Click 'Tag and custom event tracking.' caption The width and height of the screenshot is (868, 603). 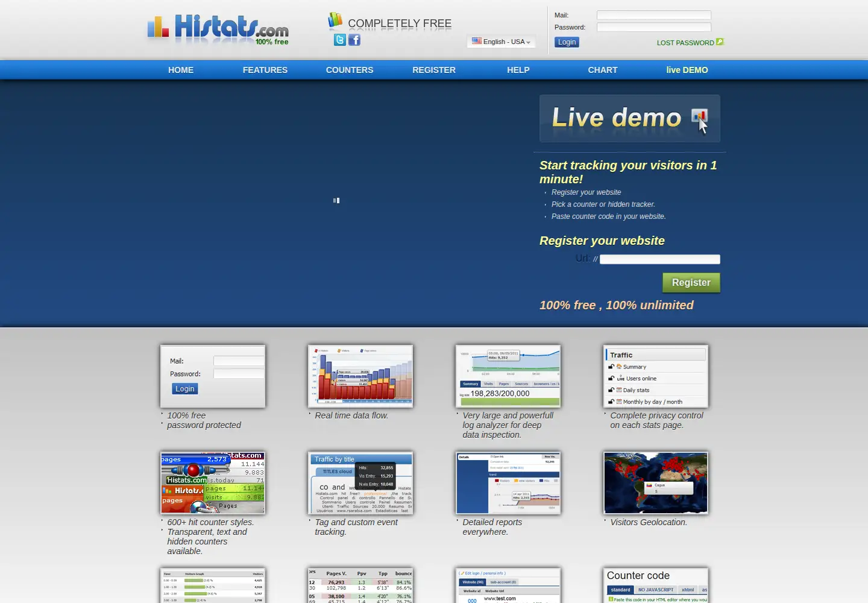(356, 527)
